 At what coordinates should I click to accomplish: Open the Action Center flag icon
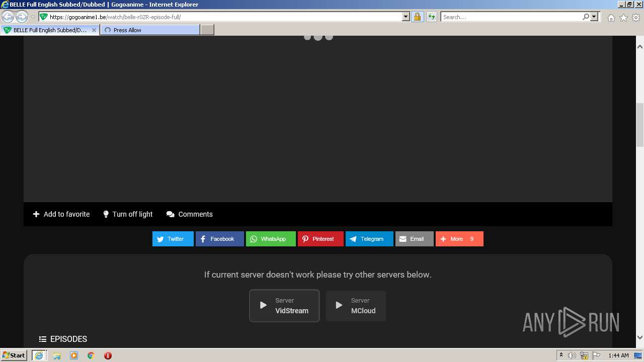coord(596,355)
